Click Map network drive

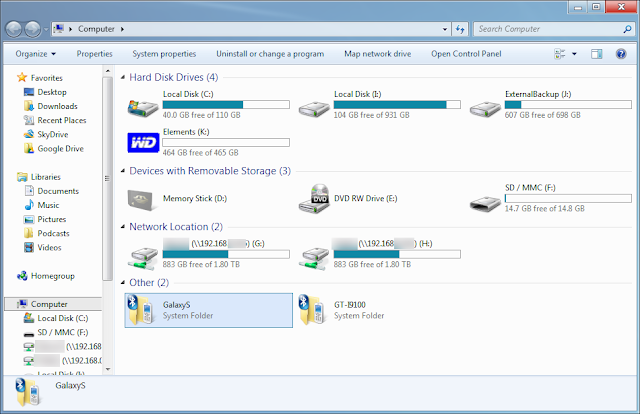(378, 53)
